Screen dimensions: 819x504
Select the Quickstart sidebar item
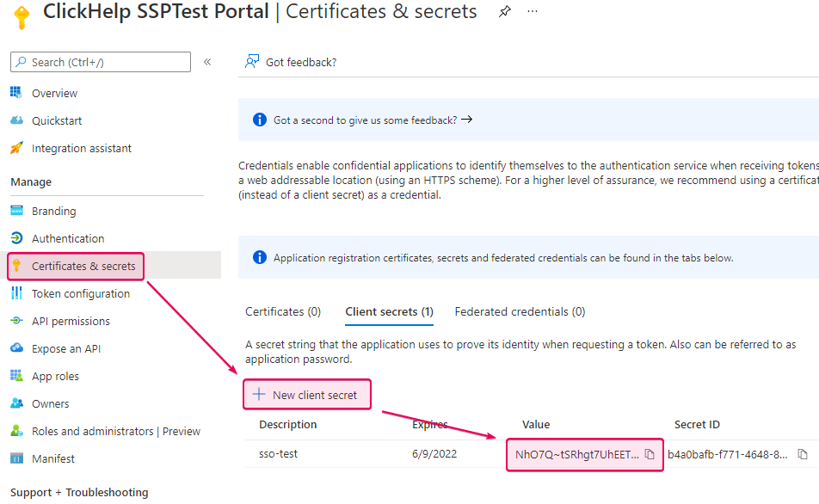pyautogui.click(x=57, y=120)
